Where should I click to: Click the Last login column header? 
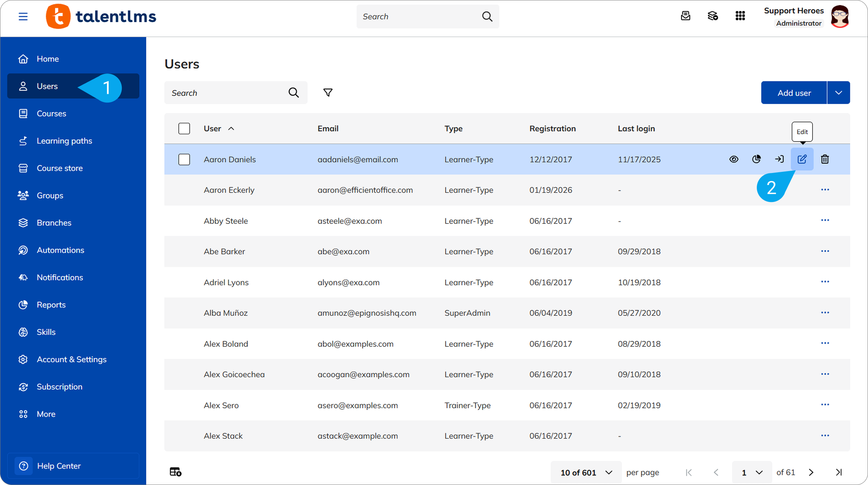[x=636, y=129]
